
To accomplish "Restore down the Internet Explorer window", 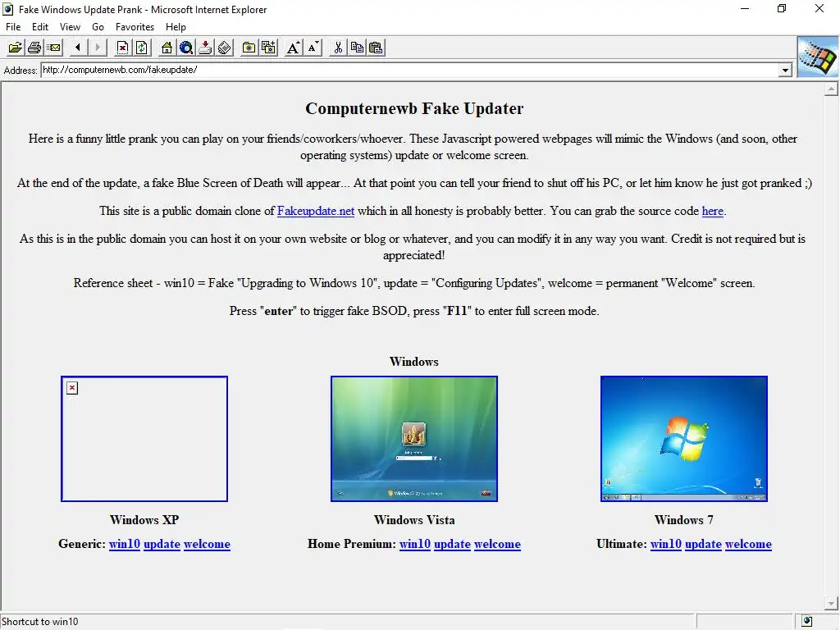I will pos(782,8).
